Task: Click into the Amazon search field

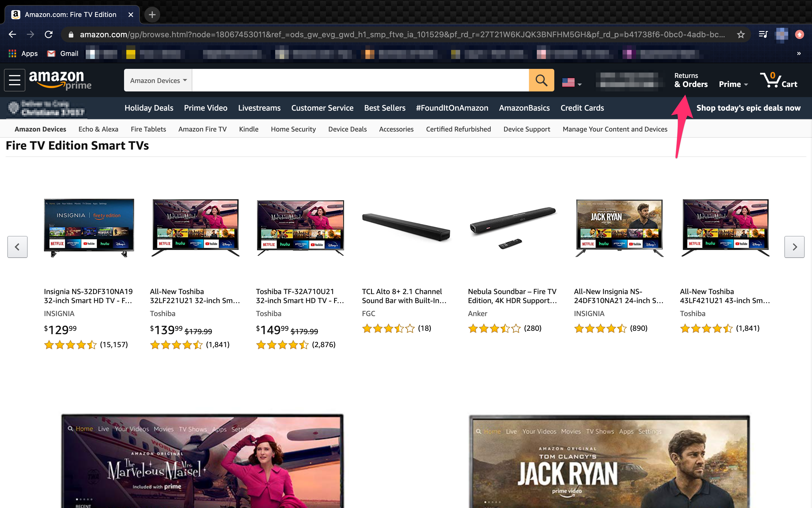Action: 360,80
